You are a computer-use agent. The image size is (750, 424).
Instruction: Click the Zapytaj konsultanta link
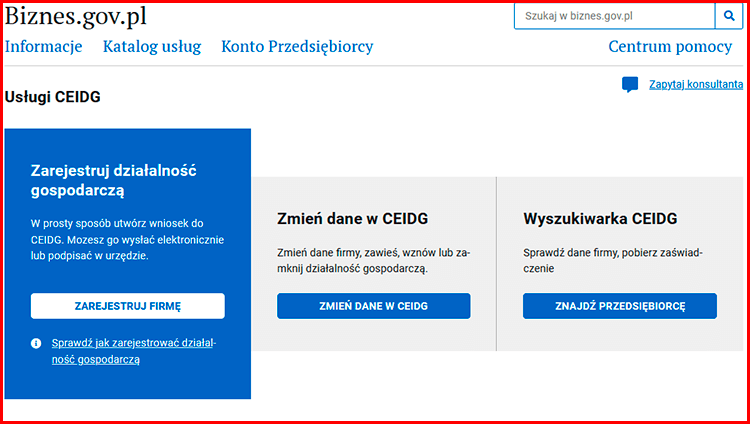(x=695, y=85)
